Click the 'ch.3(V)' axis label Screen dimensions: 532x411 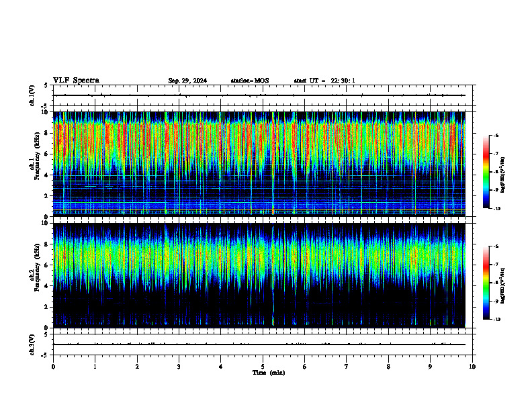[x=32, y=345]
